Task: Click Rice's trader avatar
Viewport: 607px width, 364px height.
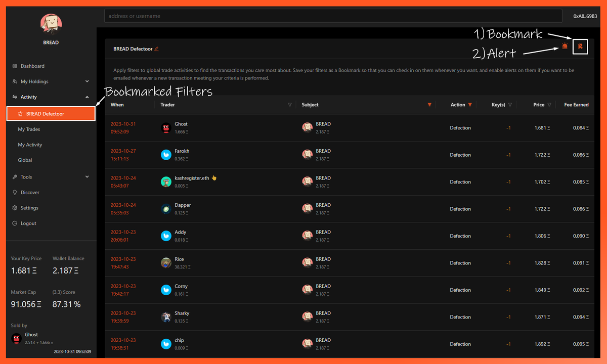Action: point(166,263)
